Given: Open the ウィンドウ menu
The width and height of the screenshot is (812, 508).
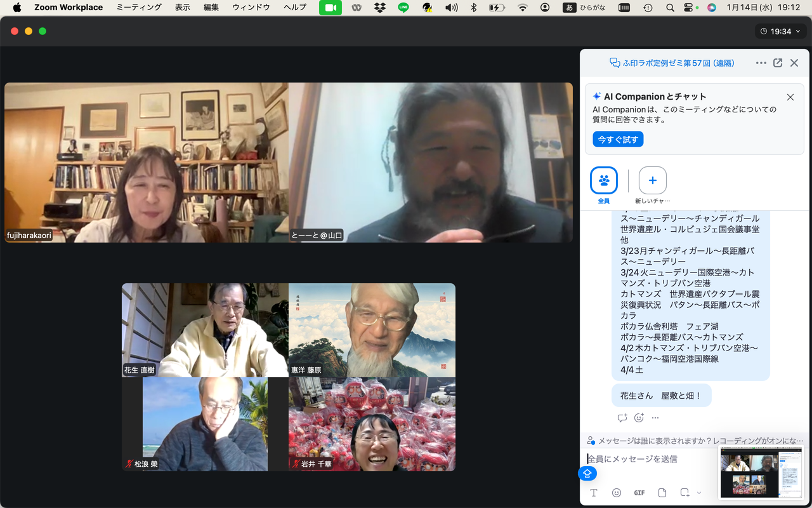Looking at the screenshot, I should click(x=251, y=8).
